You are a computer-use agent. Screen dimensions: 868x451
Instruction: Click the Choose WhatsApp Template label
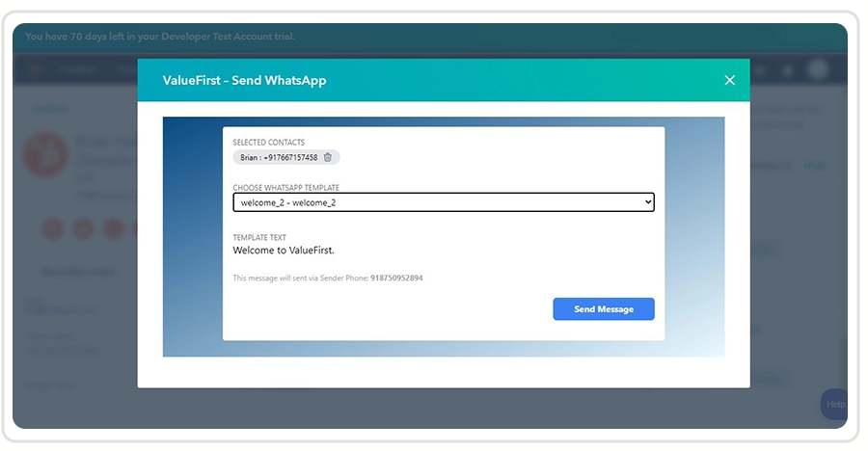[x=285, y=188]
